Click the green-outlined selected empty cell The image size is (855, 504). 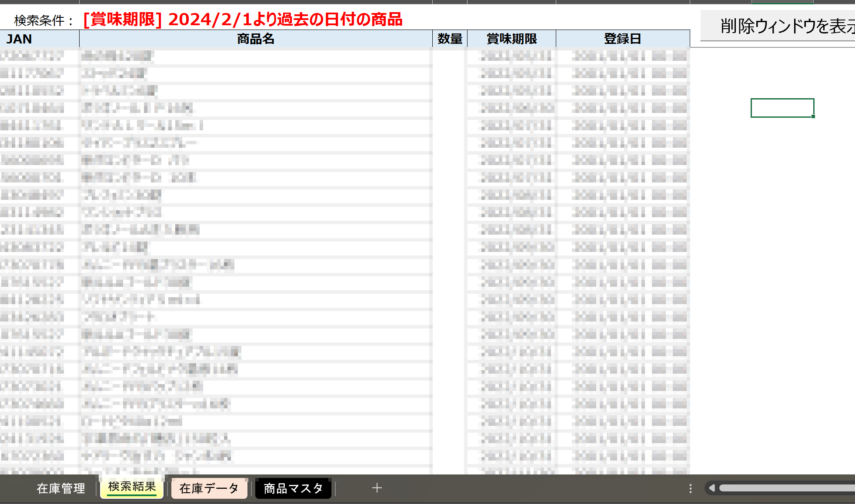point(782,108)
